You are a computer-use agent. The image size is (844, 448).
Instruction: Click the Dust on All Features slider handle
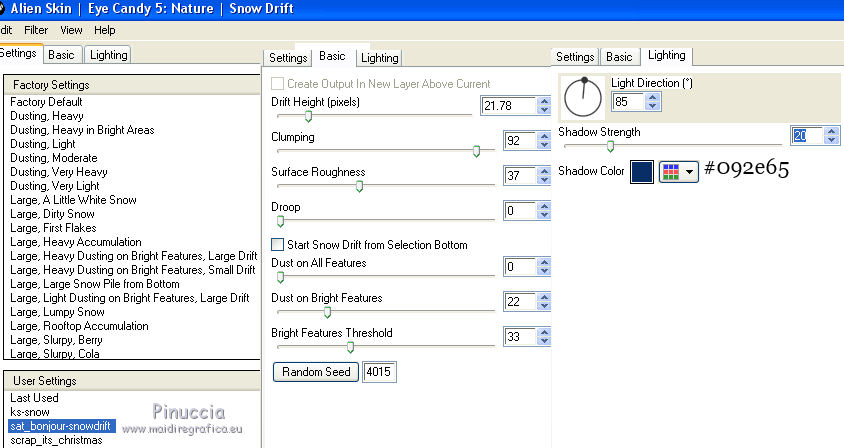coord(280,277)
